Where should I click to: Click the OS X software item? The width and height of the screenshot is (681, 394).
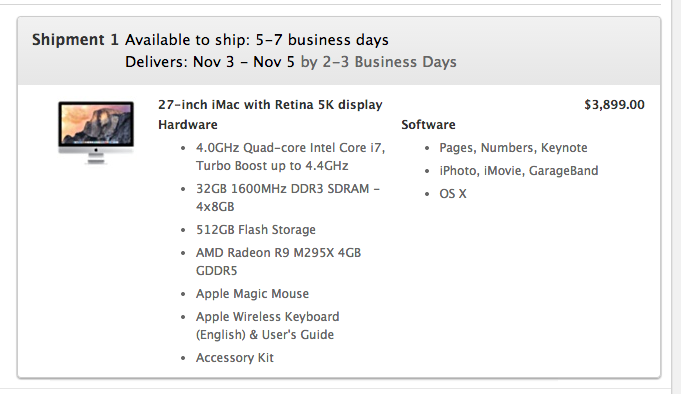tap(453, 194)
